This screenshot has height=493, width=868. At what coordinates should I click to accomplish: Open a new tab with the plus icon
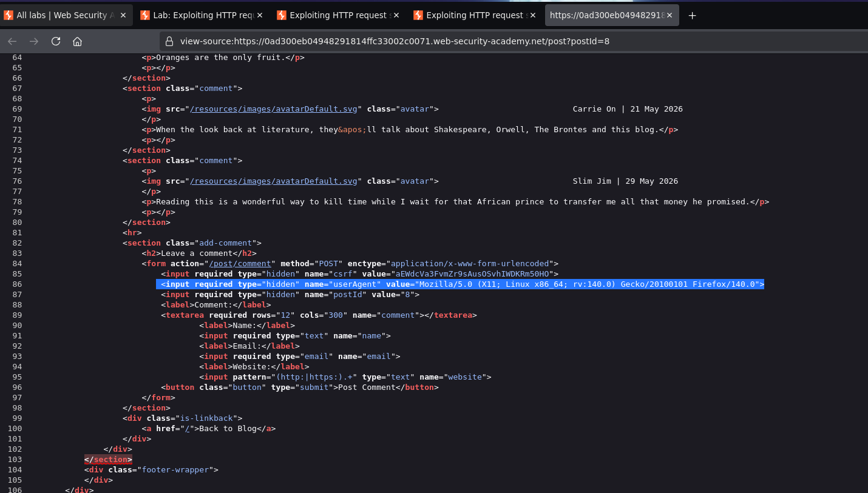692,15
